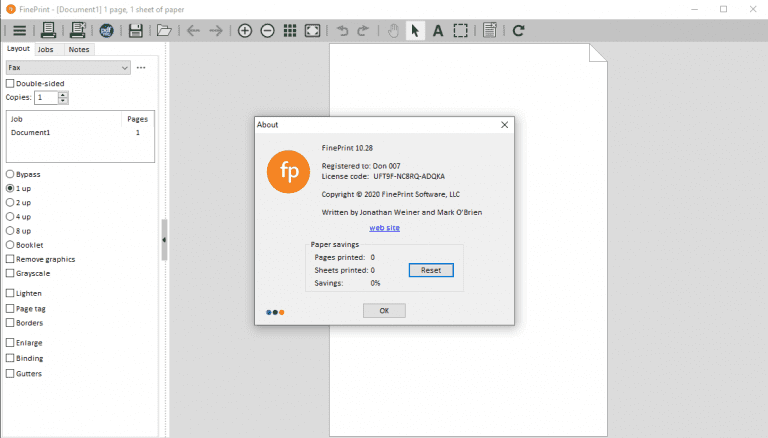Toggle the Grayscale checkbox
The height and width of the screenshot is (438, 768).
[x=11, y=273]
